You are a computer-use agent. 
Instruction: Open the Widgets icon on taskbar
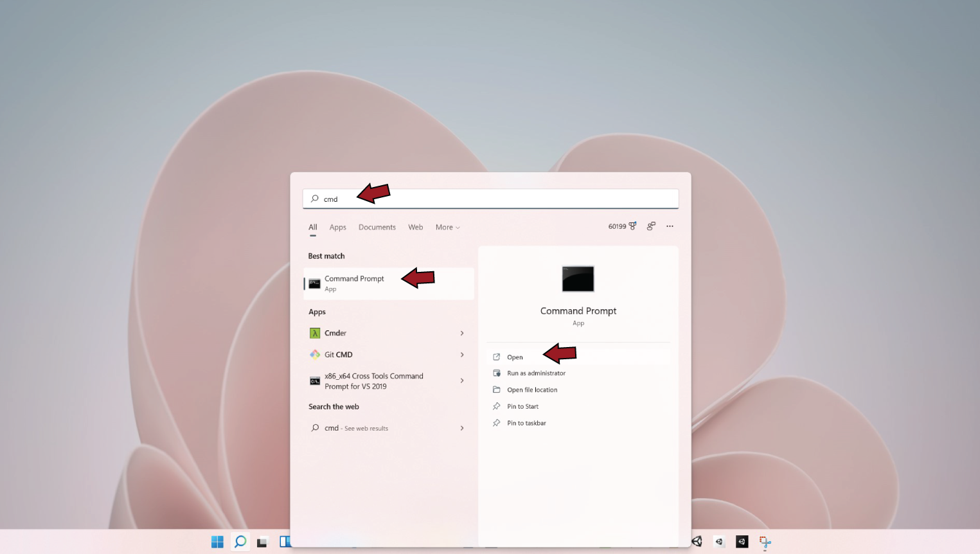[x=285, y=542]
